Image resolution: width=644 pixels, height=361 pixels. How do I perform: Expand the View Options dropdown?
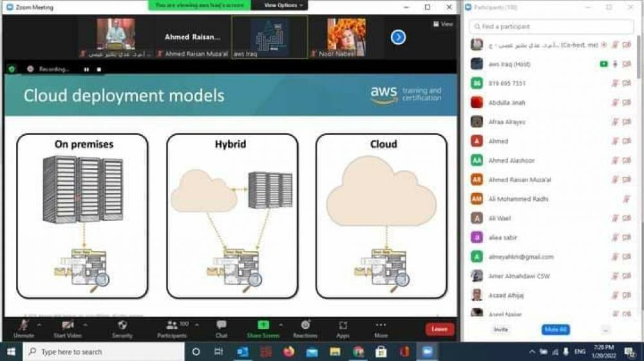(x=283, y=5)
